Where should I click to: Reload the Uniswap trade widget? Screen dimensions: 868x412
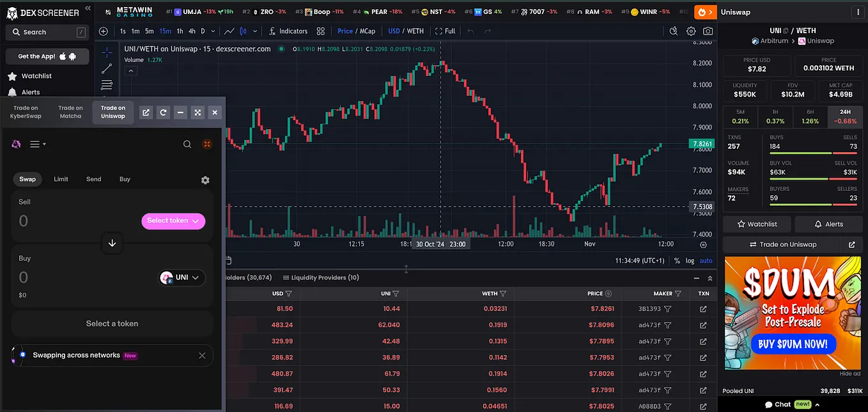click(164, 112)
